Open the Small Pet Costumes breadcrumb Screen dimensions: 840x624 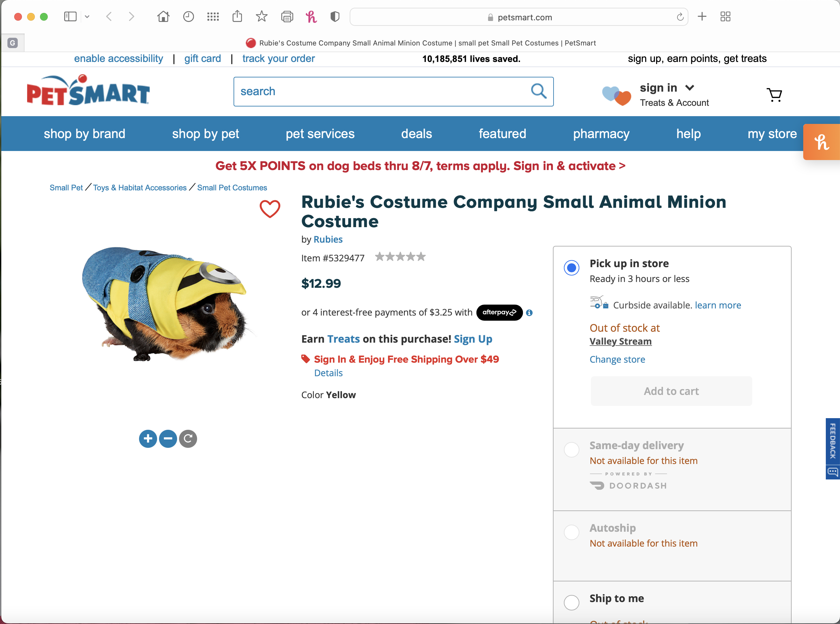232,188
